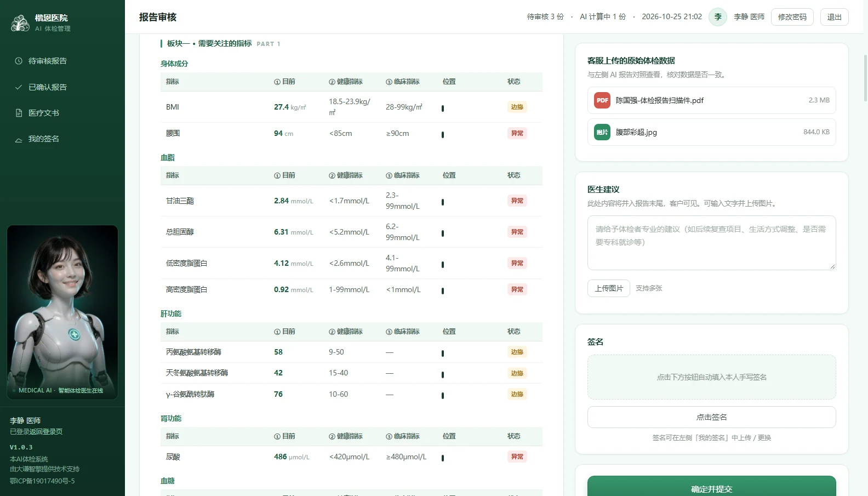868x496 pixels.
Task: Click the 边缘 tag for 丙氨酸氨基转移酶
Action: (x=517, y=352)
